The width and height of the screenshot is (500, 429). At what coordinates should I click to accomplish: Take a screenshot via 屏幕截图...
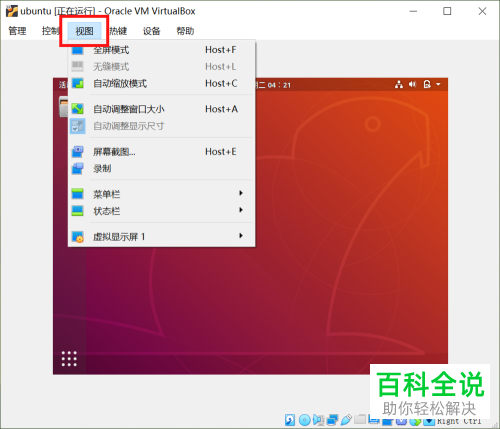click(x=162, y=152)
